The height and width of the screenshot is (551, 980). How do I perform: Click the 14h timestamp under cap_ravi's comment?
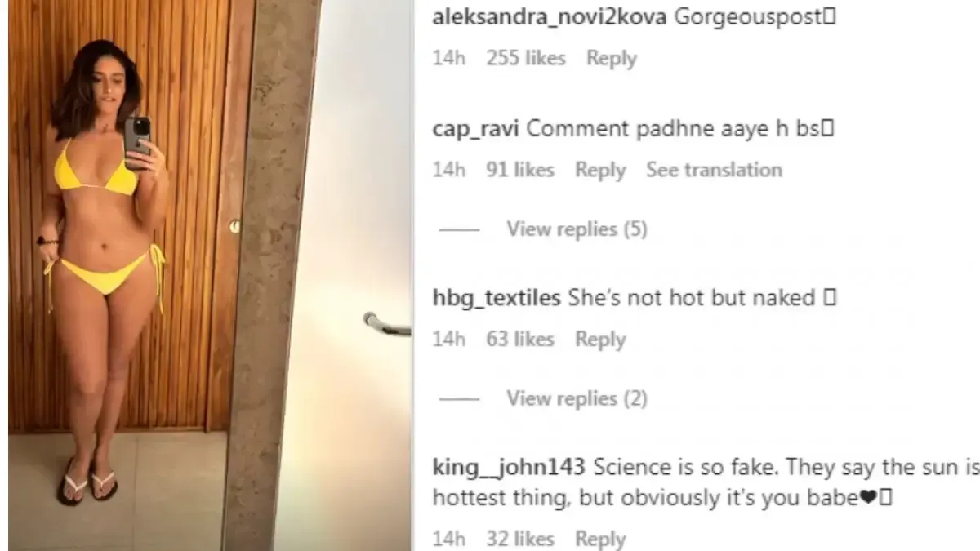coord(449,171)
